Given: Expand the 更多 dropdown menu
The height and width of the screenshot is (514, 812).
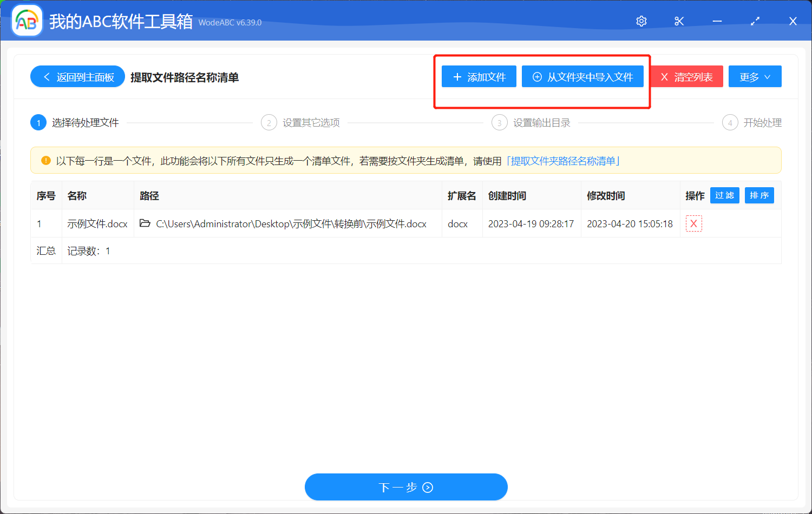Looking at the screenshot, I should point(755,76).
